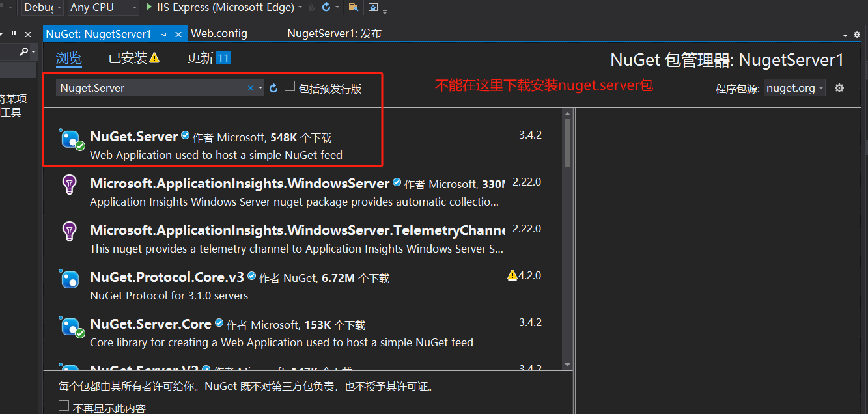
Task: Click the browser refresh toolbar icon
Action: pyautogui.click(x=326, y=7)
